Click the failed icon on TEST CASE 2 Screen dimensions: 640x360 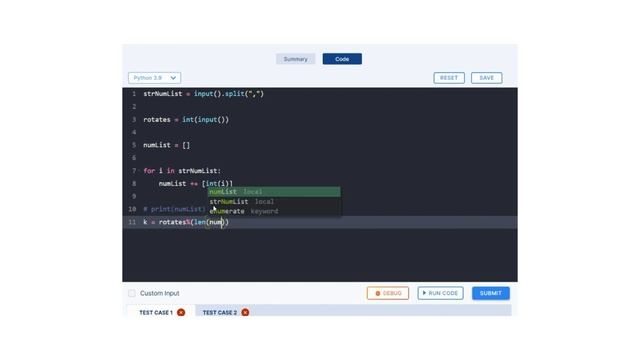245,312
